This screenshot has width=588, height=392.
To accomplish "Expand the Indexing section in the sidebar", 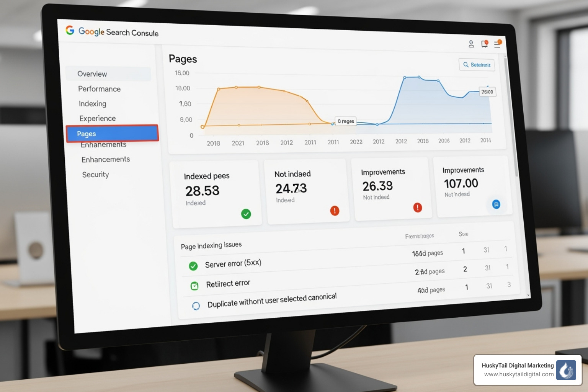I will pos(92,103).
